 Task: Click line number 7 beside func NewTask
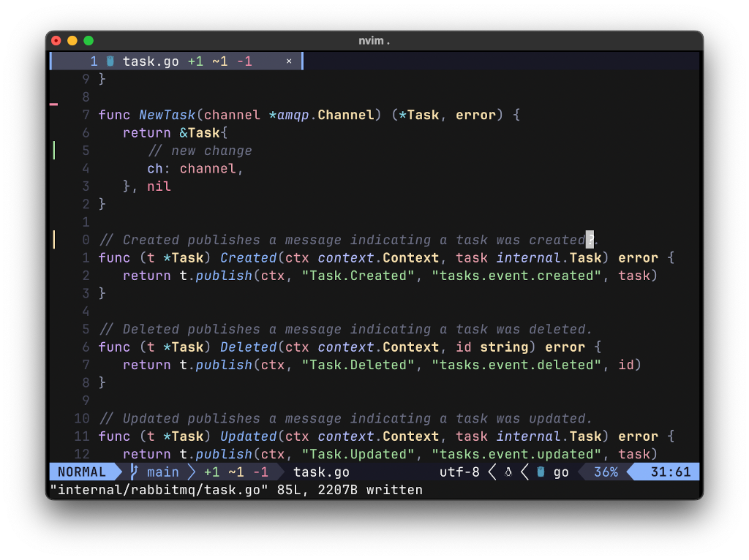click(x=86, y=115)
